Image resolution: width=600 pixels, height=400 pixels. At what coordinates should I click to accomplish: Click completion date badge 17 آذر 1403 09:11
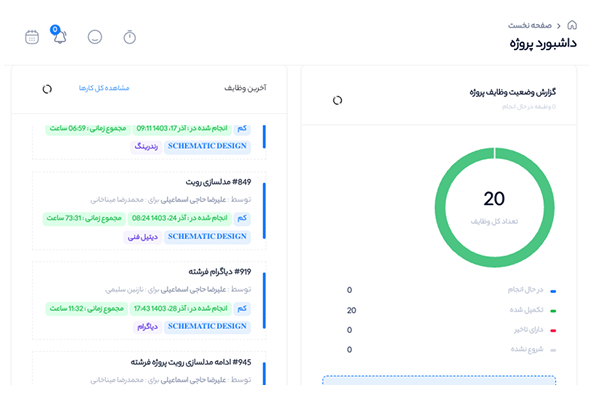click(182, 129)
